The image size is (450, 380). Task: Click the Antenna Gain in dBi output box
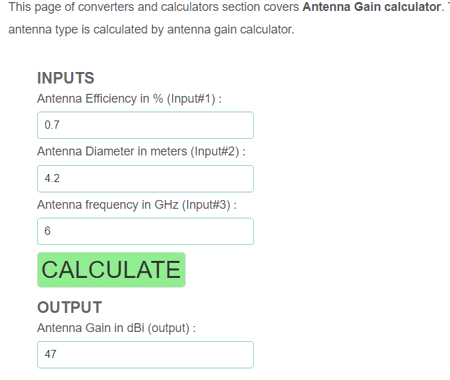[x=145, y=355]
